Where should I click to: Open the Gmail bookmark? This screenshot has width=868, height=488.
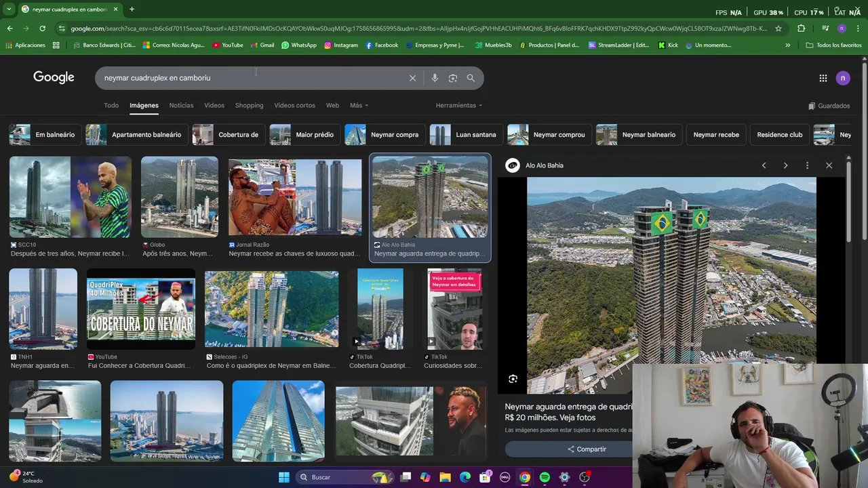click(262, 45)
